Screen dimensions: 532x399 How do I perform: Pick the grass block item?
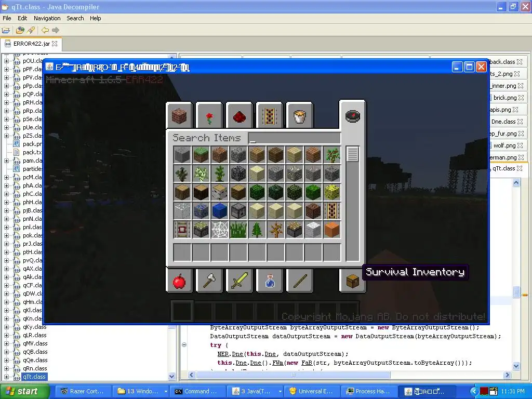coord(201,154)
